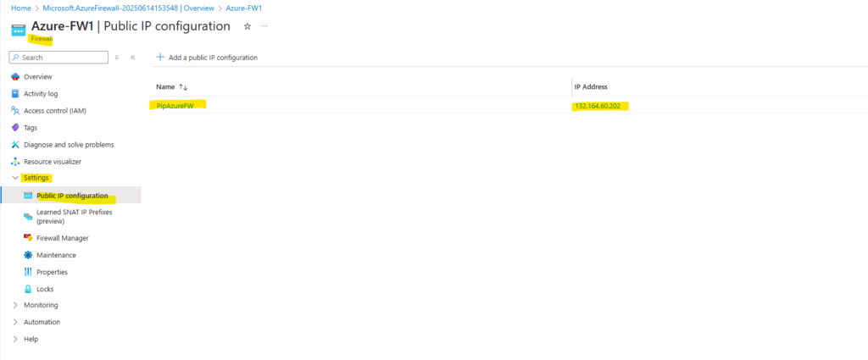Collapse the Settings section chevron

(15, 178)
